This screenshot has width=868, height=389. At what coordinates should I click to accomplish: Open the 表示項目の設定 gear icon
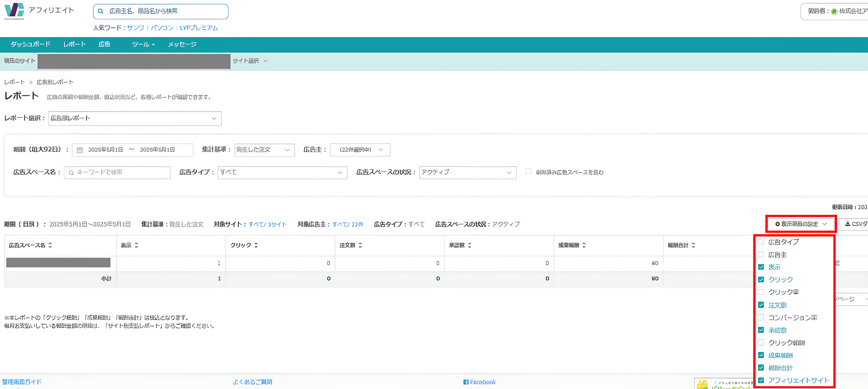pos(777,224)
